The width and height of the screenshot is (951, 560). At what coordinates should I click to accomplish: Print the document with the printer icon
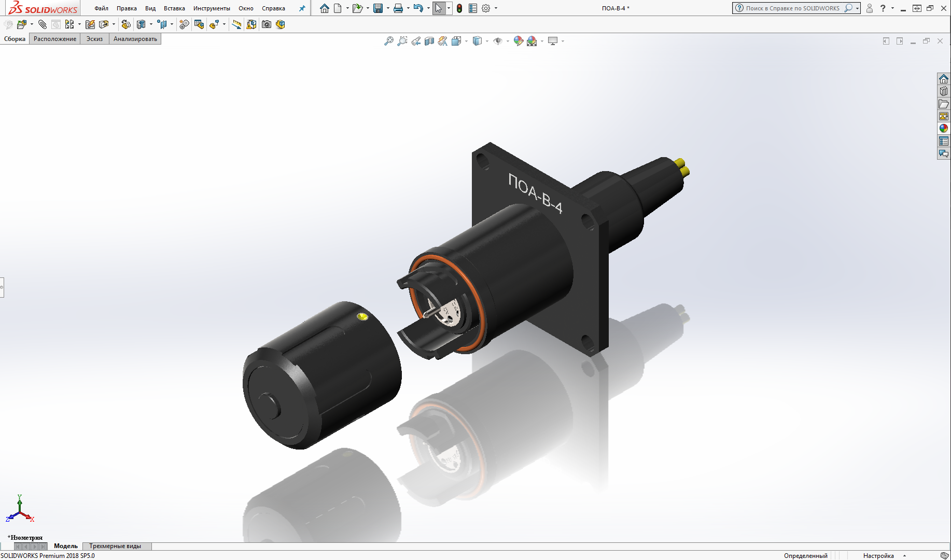(x=398, y=8)
